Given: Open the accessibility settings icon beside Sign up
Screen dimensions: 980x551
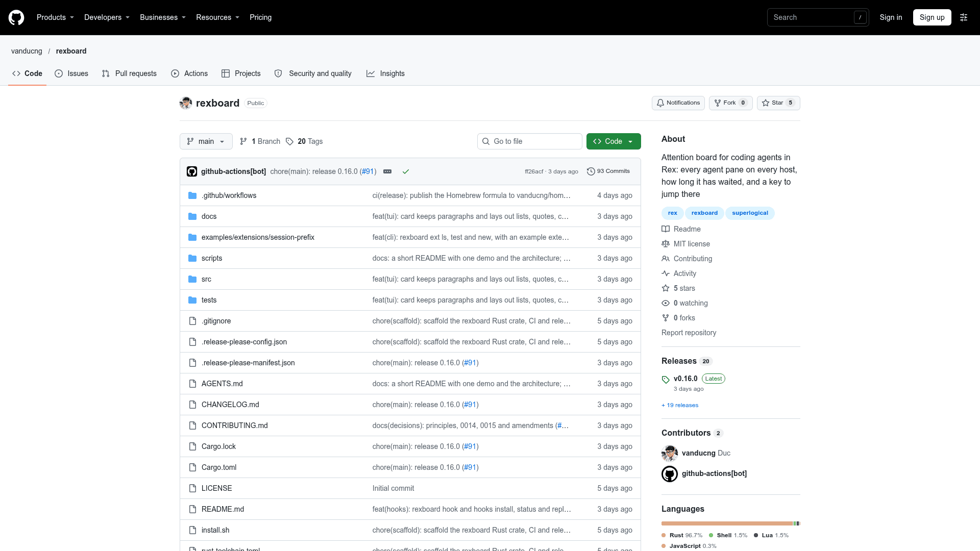Looking at the screenshot, I should (964, 17).
